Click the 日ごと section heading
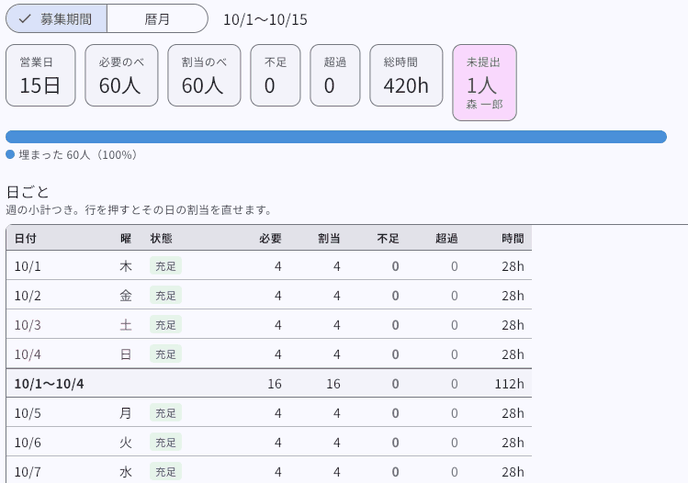Screen dimensions: 688x483 coord(27,192)
